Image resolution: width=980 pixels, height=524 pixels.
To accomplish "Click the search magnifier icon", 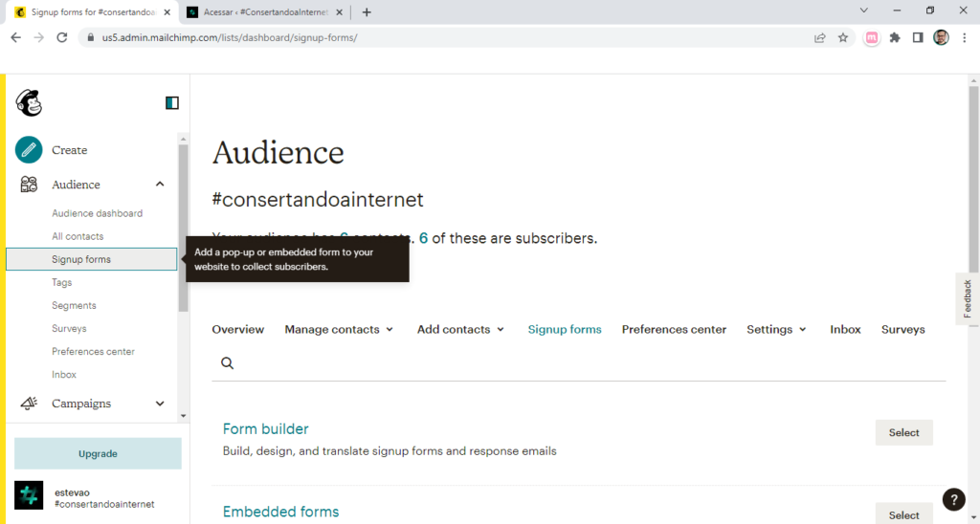I will coord(228,363).
